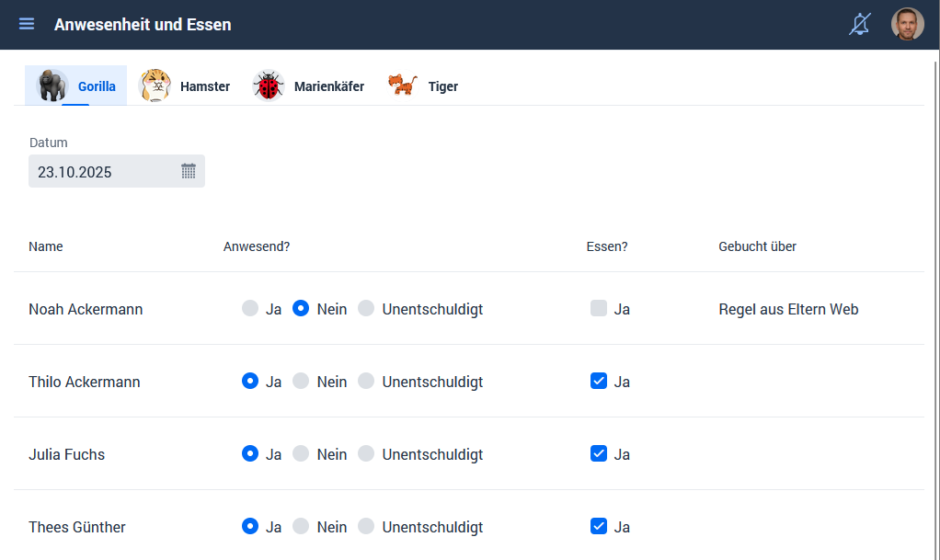Click the hamster group icon
The height and width of the screenshot is (560, 940).
click(x=155, y=86)
